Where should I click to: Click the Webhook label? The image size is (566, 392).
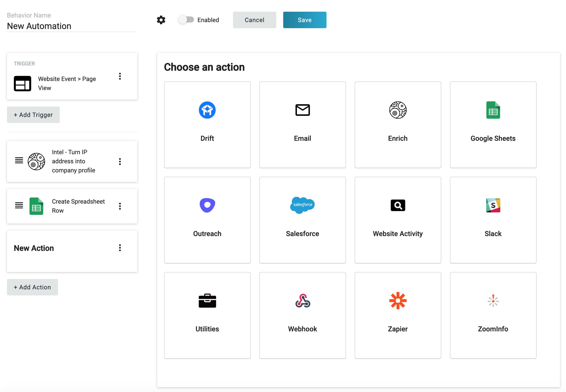[x=302, y=329]
